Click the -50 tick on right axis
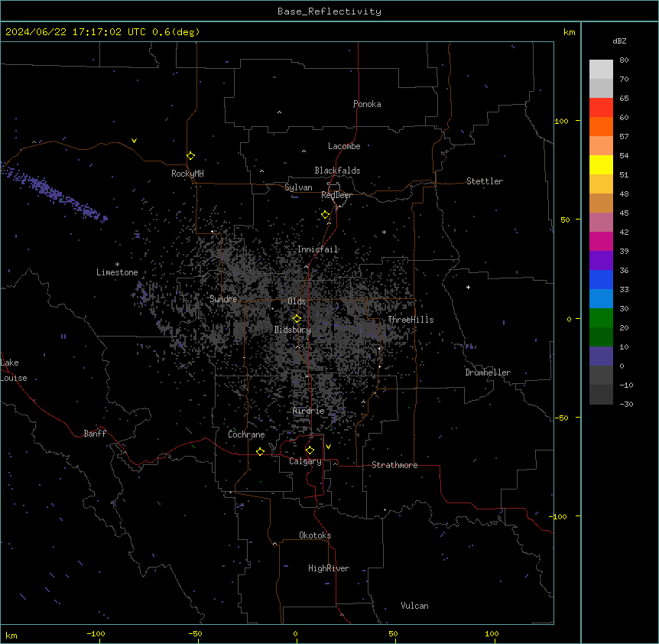659x644 pixels. coord(561,418)
